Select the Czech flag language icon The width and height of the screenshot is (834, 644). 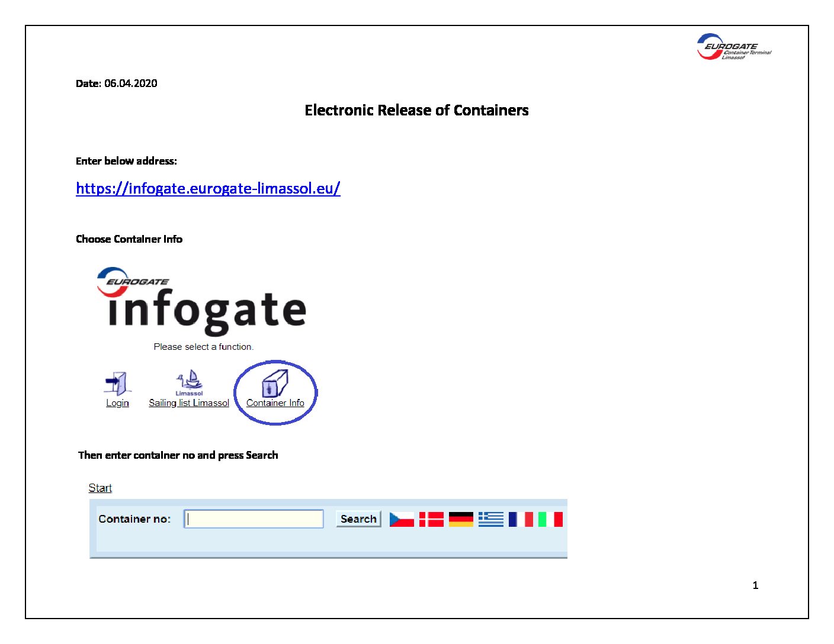[x=402, y=519]
